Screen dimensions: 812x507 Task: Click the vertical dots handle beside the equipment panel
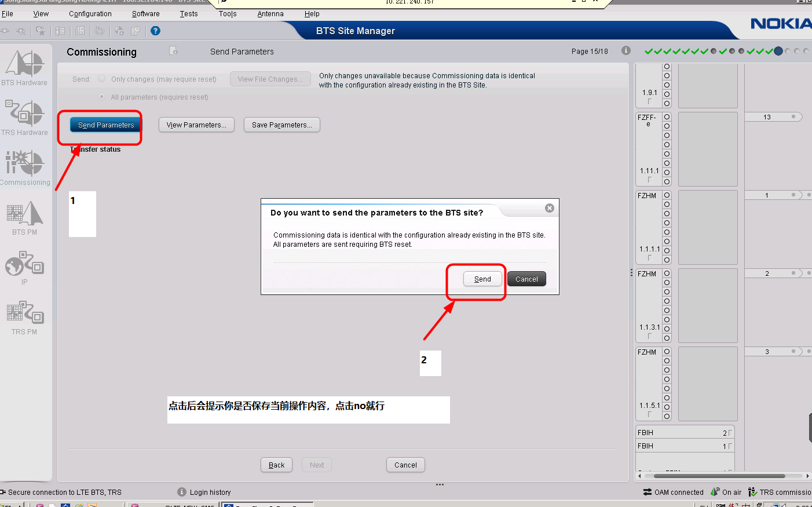pos(631,272)
